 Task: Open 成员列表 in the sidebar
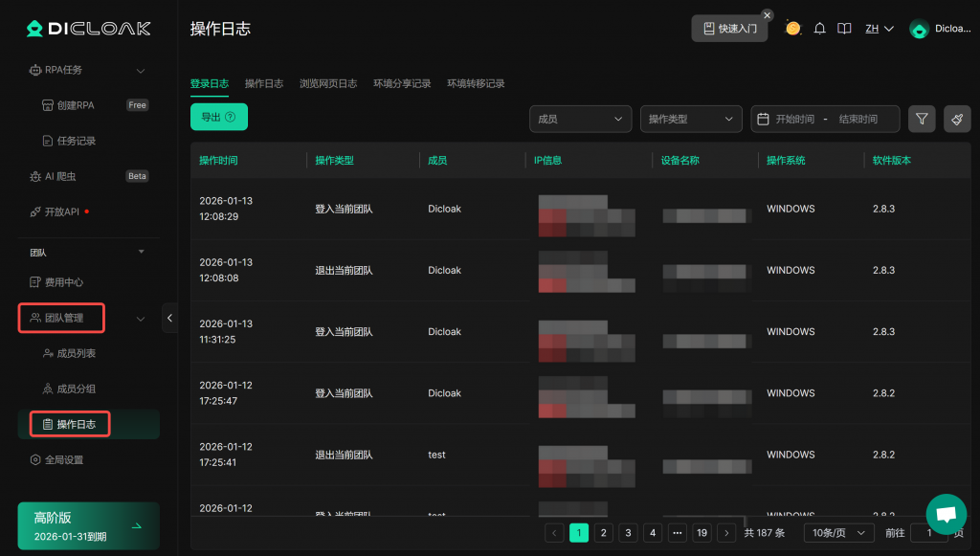(x=77, y=353)
